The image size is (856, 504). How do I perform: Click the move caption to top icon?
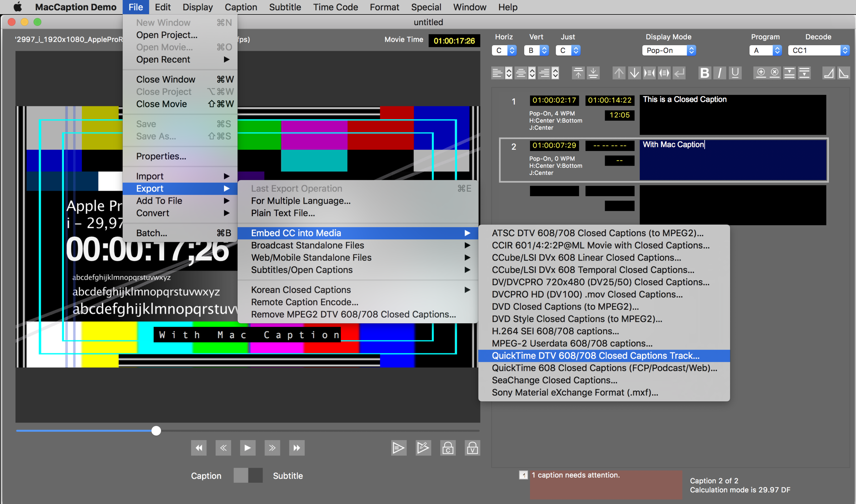578,73
